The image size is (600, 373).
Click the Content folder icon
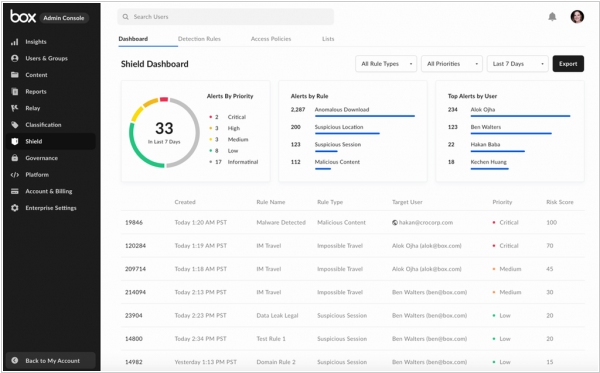(x=15, y=75)
